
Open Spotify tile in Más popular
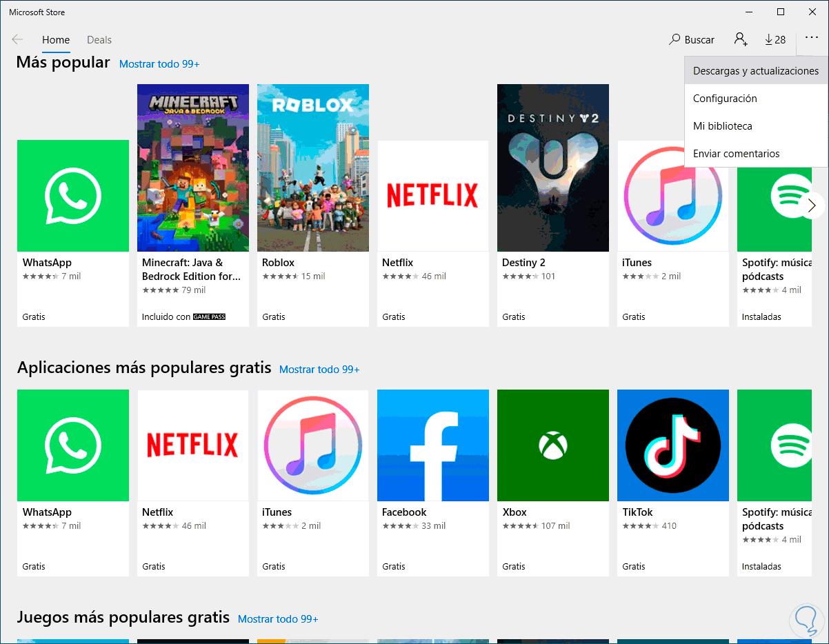[775, 233]
